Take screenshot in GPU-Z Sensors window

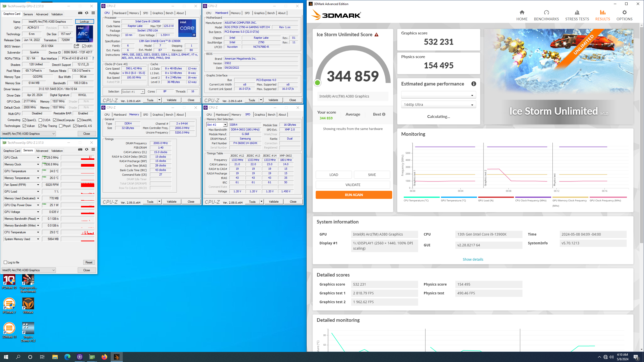point(80,150)
